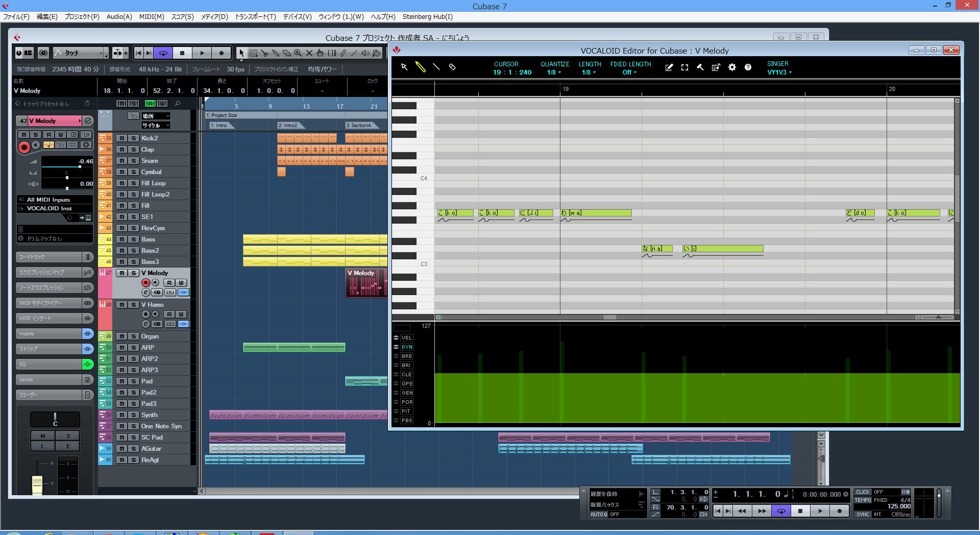This screenshot has width=980, height=535.
Task: Select the Time Warp tool
Action: pos(332,53)
